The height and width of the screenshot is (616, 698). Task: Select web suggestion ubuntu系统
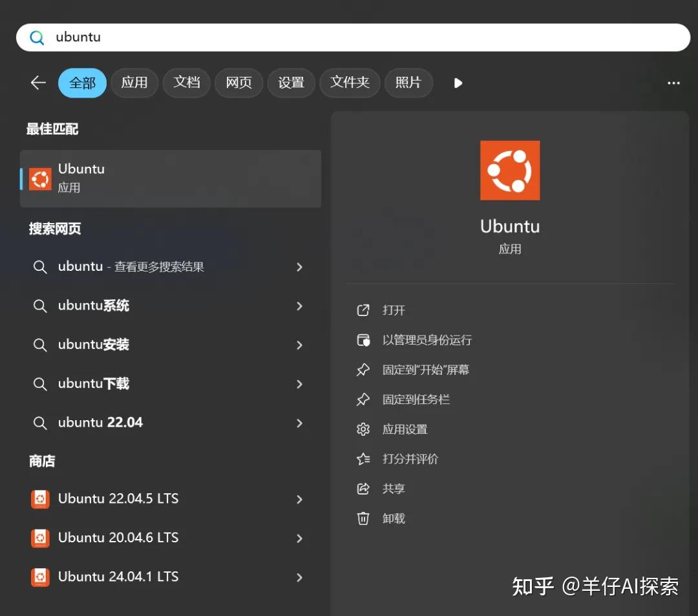click(171, 306)
